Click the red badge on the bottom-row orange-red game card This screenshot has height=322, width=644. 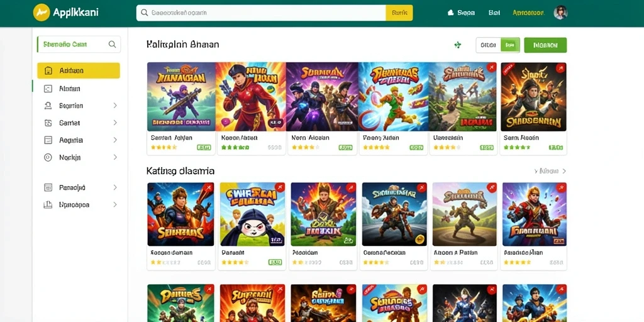pyautogui.click(x=280, y=289)
